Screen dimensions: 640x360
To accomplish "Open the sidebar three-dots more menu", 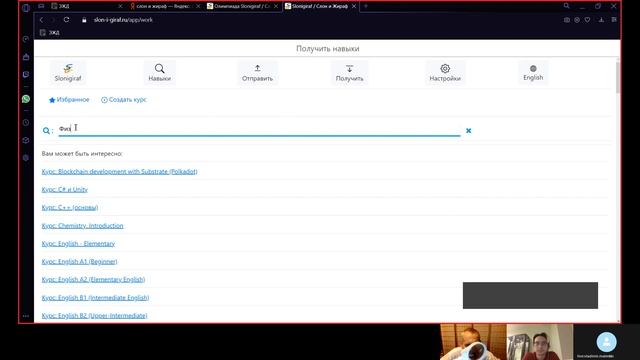I will pyautogui.click(x=26, y=316).
